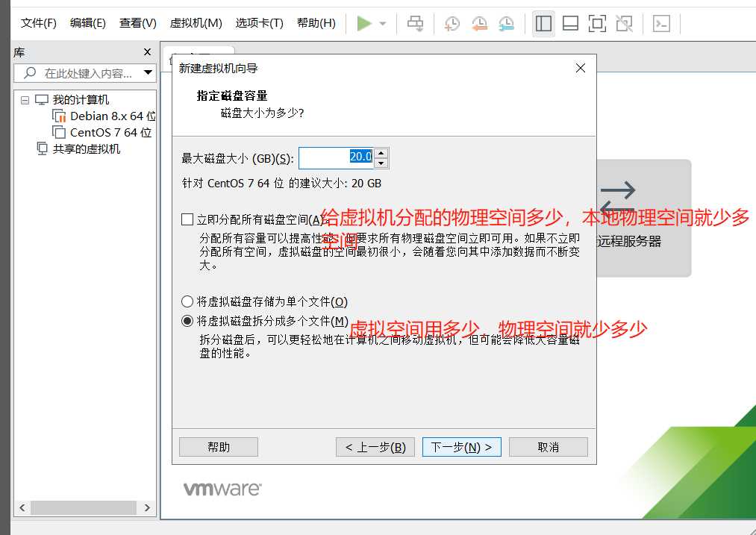The image size is (756, 535).
Task: Open the 文件(F) menu
Action: 39,22
